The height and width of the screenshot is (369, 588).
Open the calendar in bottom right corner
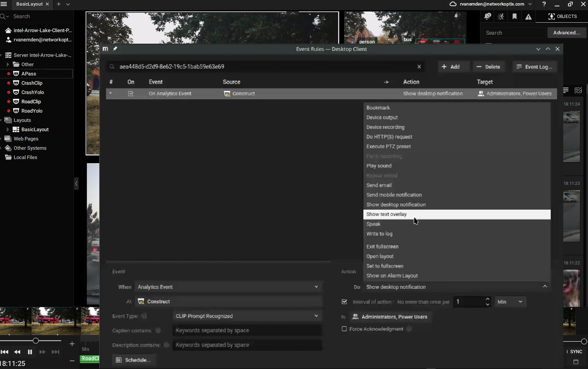[576, 362]
